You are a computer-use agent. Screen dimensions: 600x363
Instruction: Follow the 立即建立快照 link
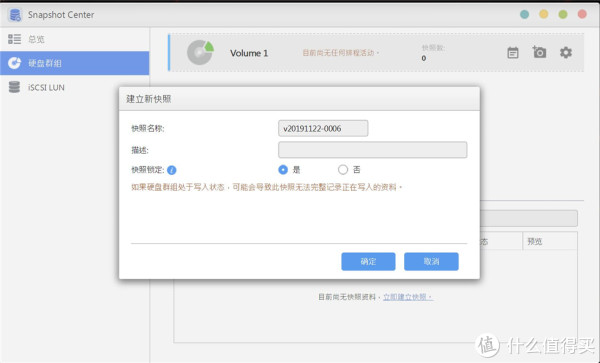tap(408, 297)
